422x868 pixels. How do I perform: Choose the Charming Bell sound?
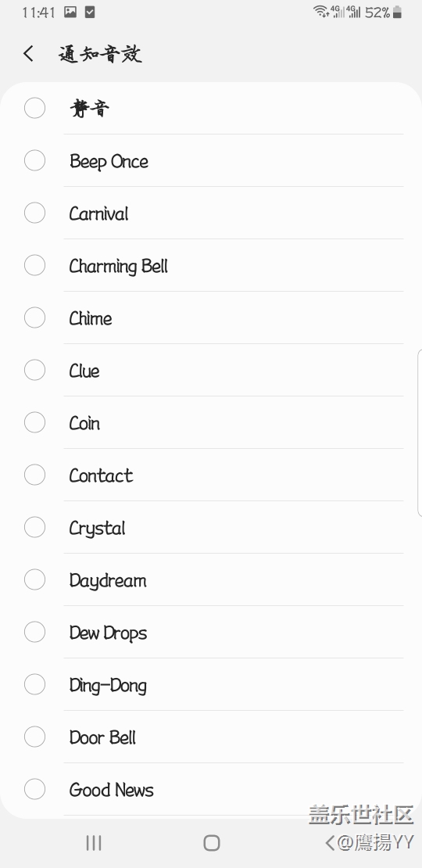(x=211, y=265)
